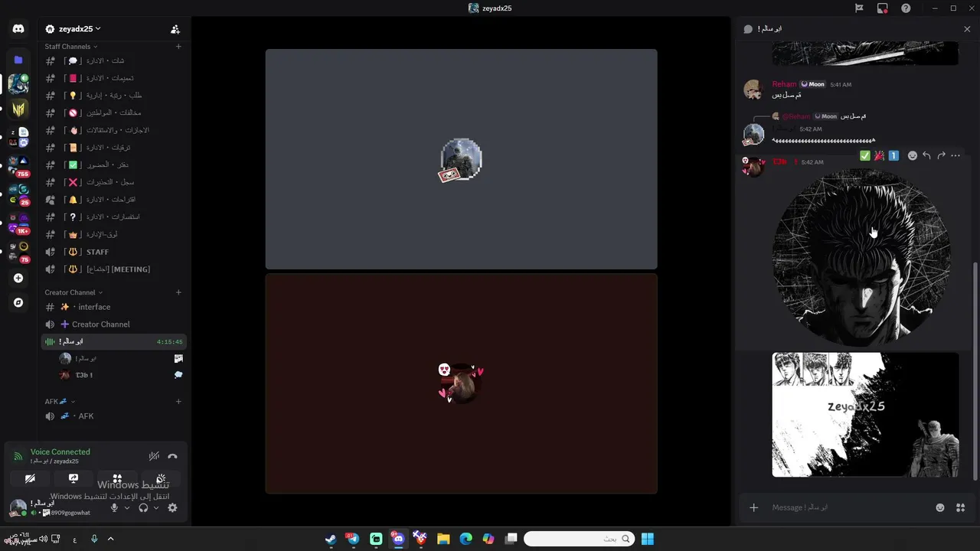Select the bottom participant video tile

(461, 383)
